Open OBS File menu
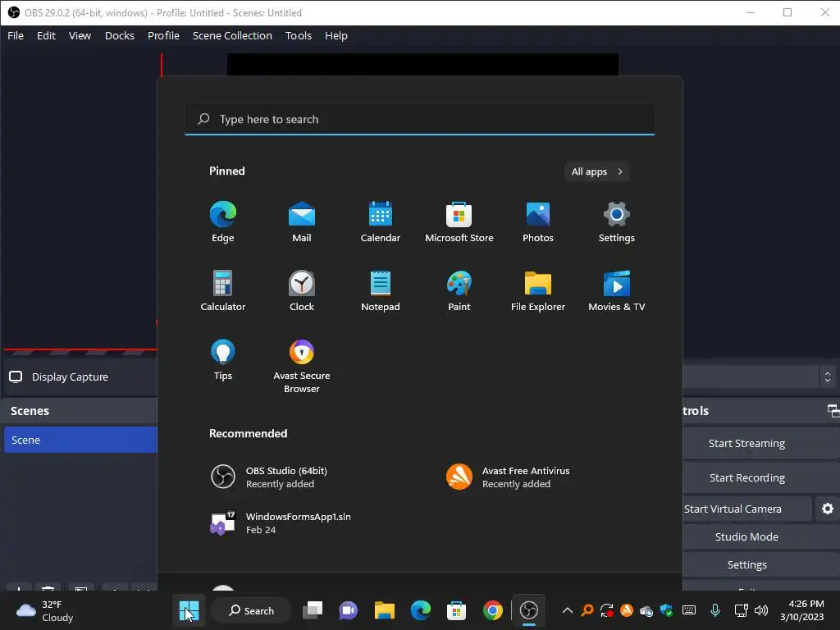Screen dimensions: 840x630 point(16,35)
